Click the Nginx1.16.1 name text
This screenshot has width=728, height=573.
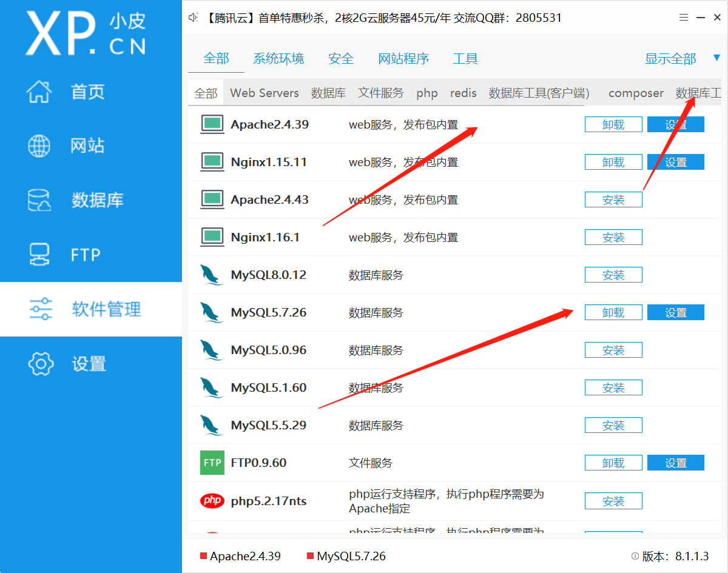pos(265,237)
